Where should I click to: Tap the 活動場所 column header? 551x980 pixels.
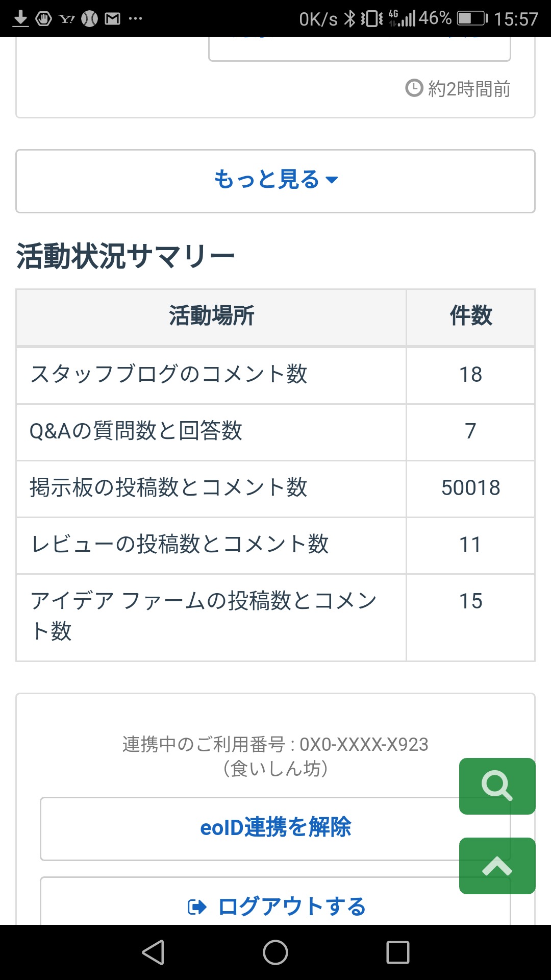[211, 316]
